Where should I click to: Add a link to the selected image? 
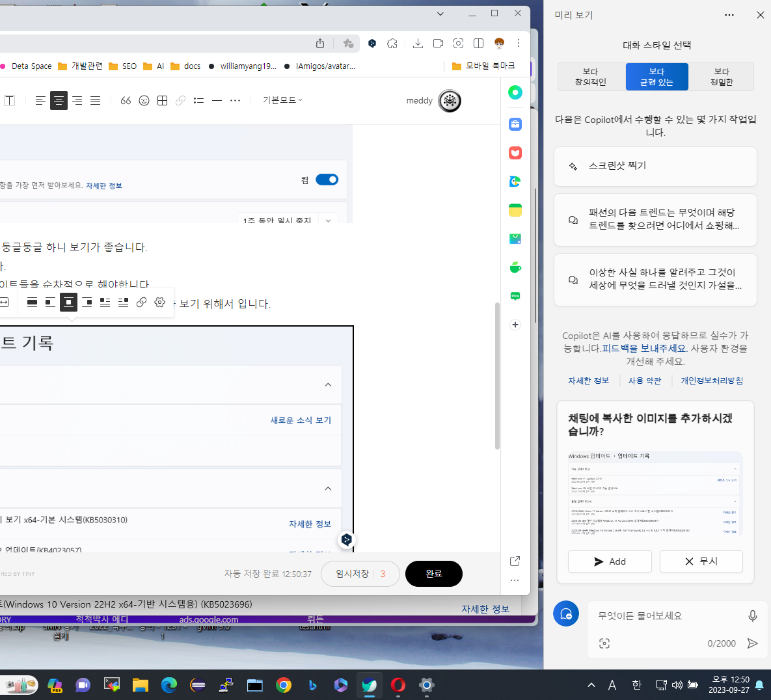141,302
